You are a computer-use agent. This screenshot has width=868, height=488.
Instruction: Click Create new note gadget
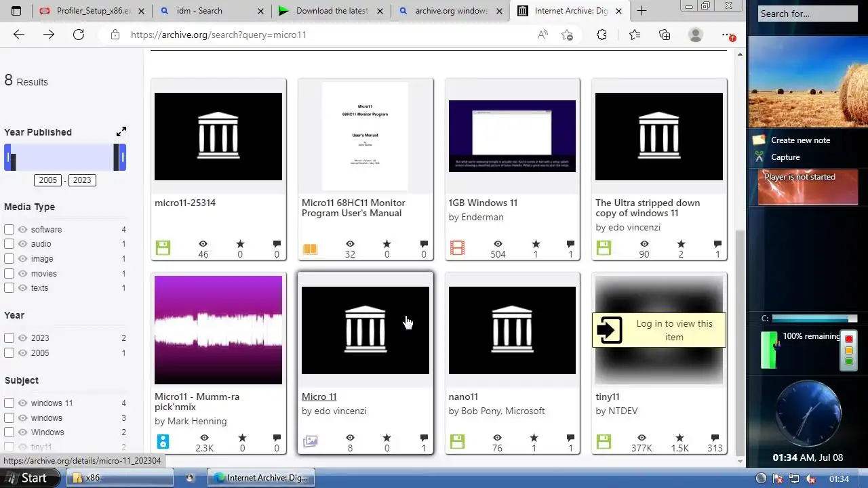click(800, 140)
